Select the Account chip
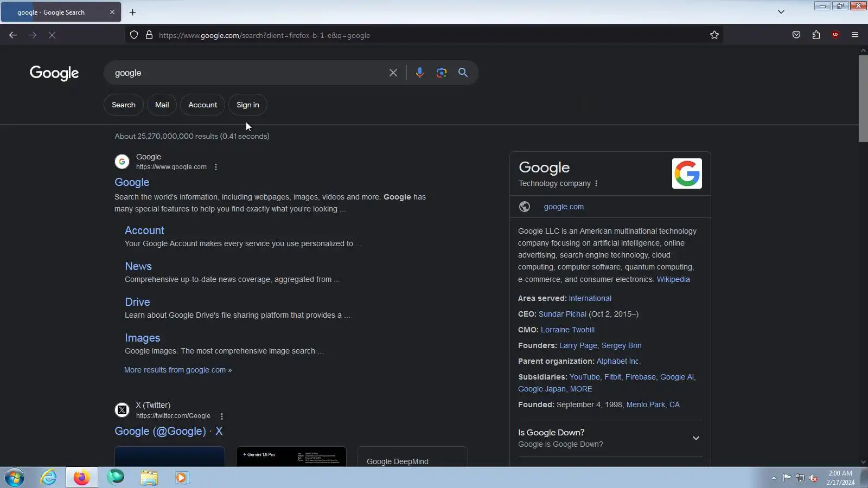This screenshot has height=488, width=868. click(203, 105)
